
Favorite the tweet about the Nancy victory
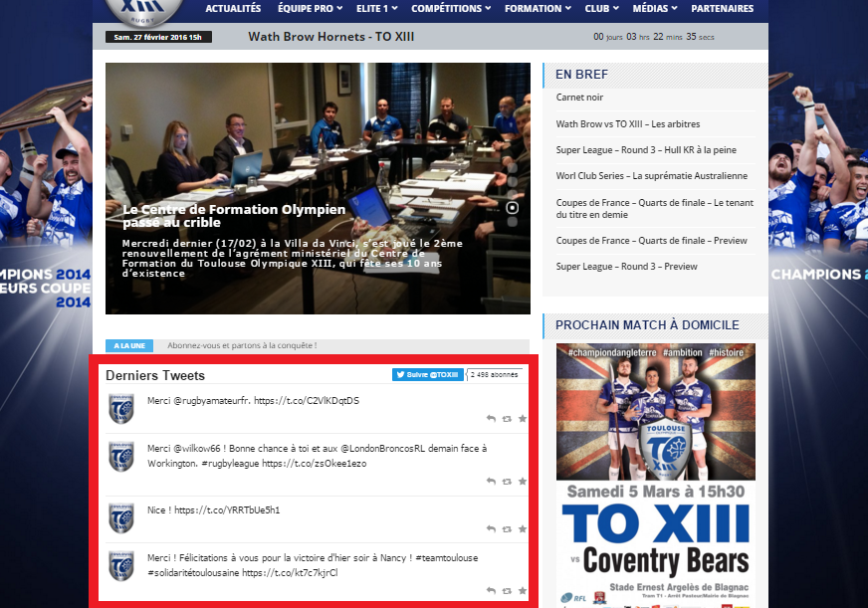pos(523,591)
